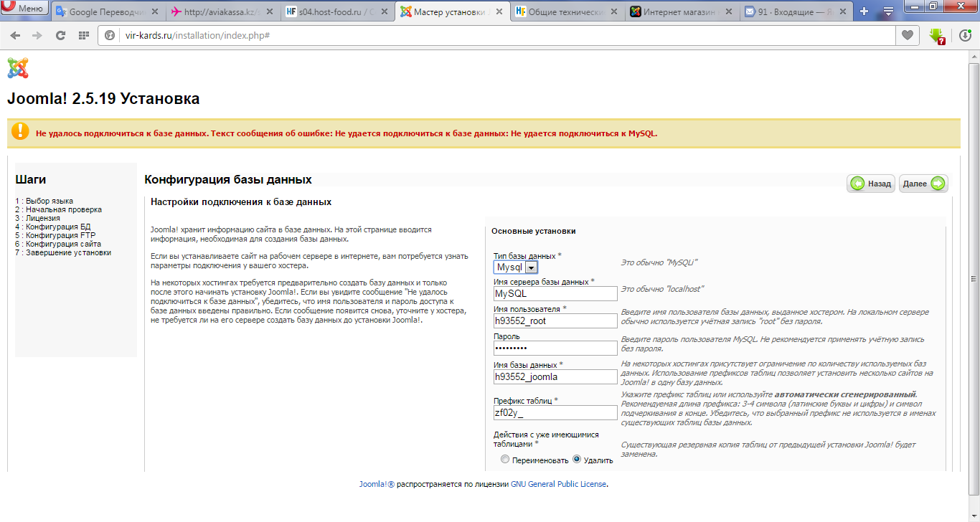Open GNU General Public License link
The height and width of the screenshot is (522, 980).
pyautogui.click(x=559, y=484)
